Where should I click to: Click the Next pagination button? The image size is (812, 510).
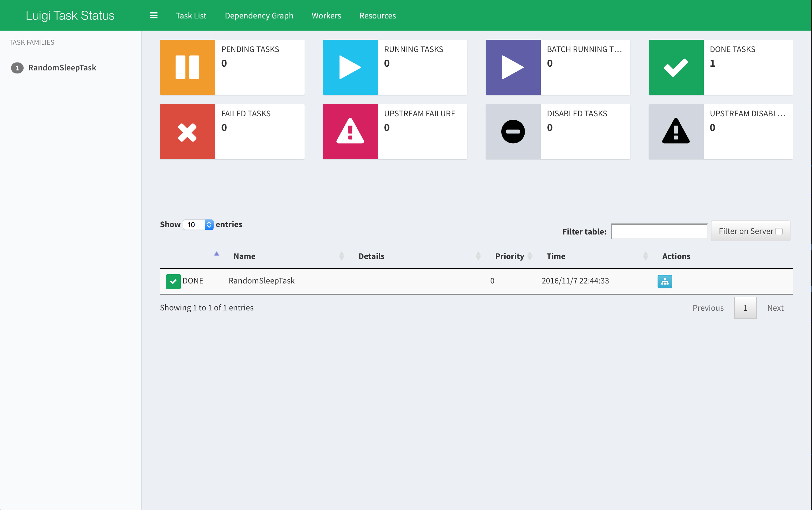[775, 308]
